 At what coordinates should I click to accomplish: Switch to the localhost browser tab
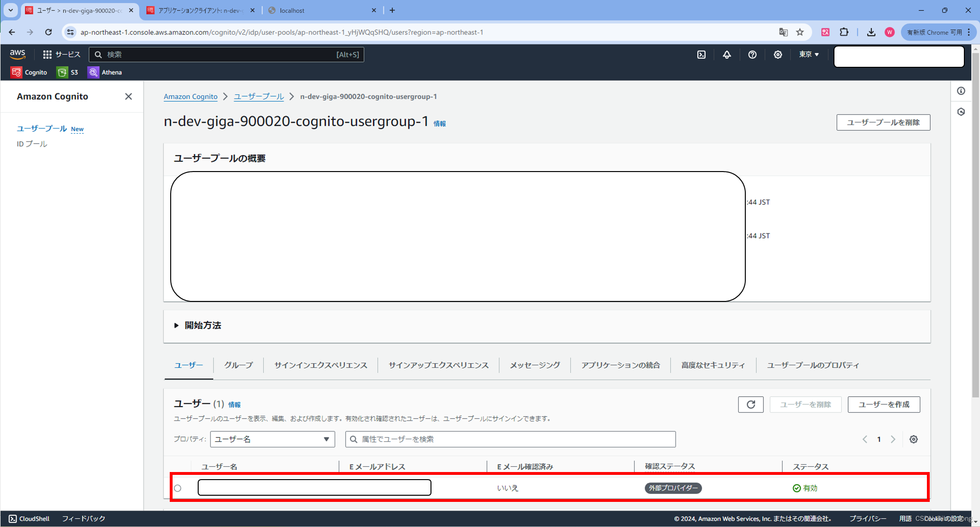322,10
